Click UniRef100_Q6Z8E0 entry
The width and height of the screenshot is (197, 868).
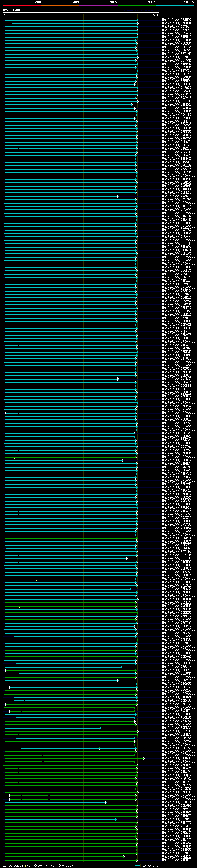[177, 57]
